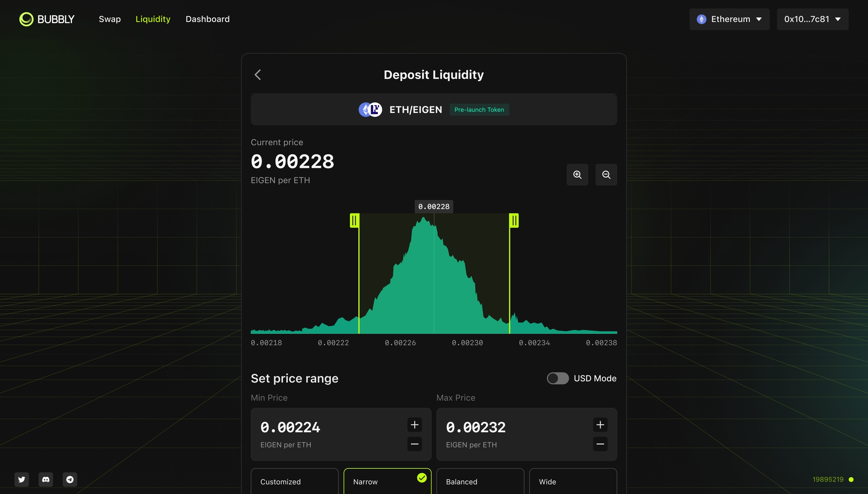Screen dimensions: 868x494
Task: Decrease the Max Price with minus
Action: (600, 444)
